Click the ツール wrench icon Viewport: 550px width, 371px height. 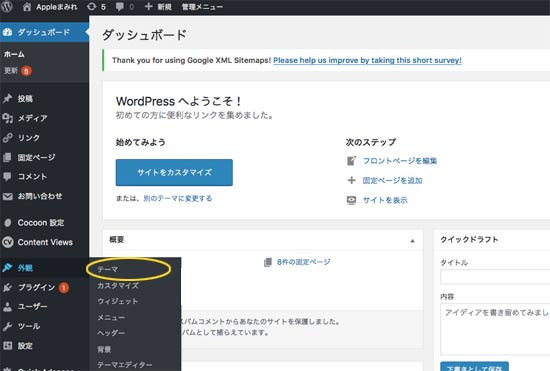tap(8, 326)
